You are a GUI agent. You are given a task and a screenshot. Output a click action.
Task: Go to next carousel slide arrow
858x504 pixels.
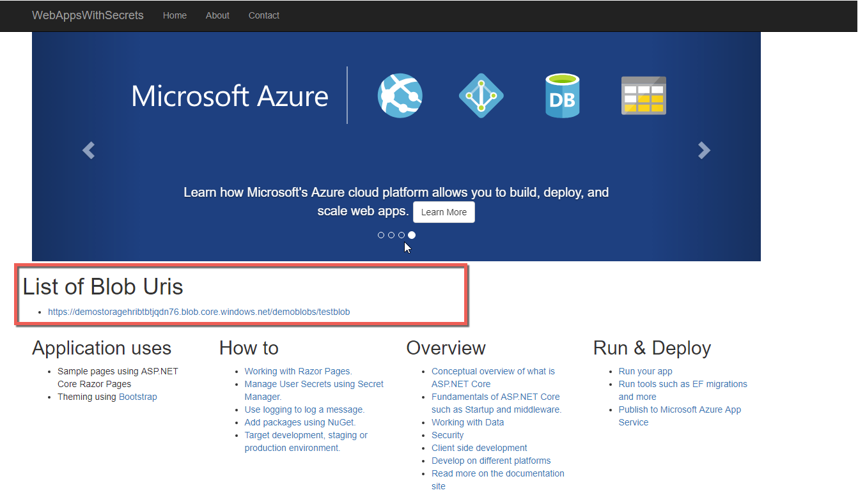click(x=704, y=150)
